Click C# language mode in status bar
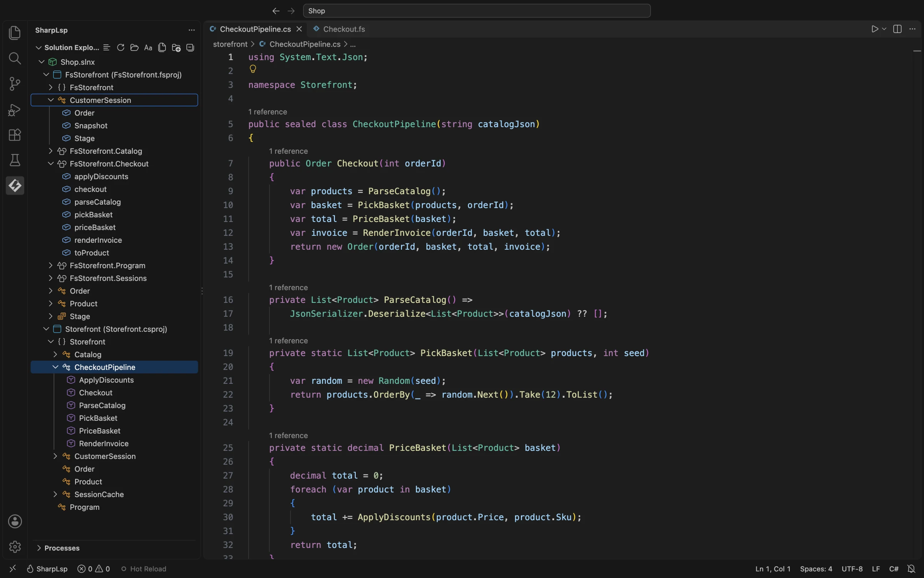 894,569
